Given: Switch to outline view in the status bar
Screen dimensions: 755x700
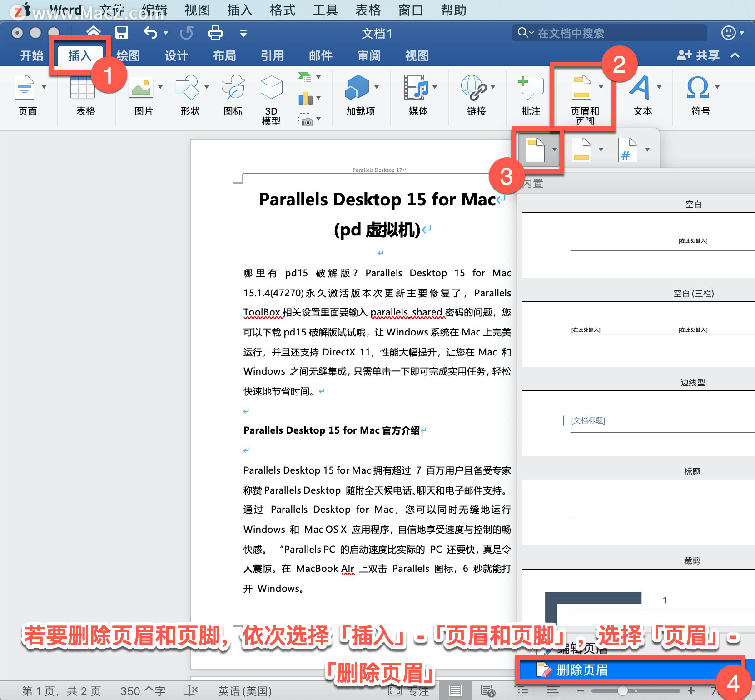Looking at the screenshot, I should pyautogui.click(x=521, y=691).
